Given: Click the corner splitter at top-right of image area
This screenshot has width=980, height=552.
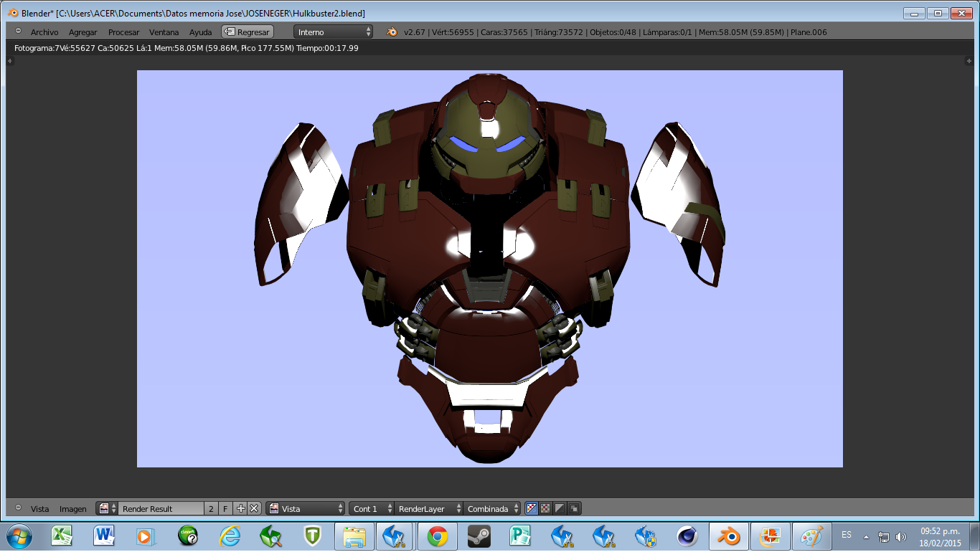Looking at the screenshot, I should click(969, 61).
